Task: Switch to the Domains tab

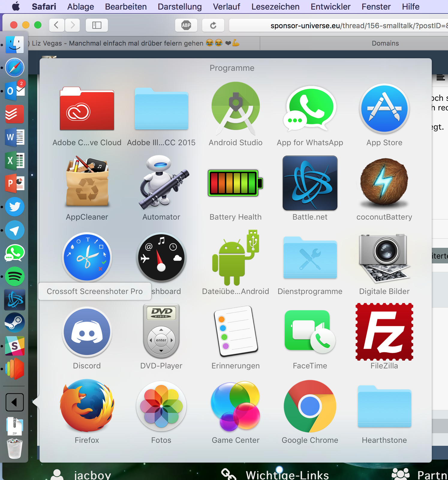Action: pyautogui.click(x=385, y=43)
